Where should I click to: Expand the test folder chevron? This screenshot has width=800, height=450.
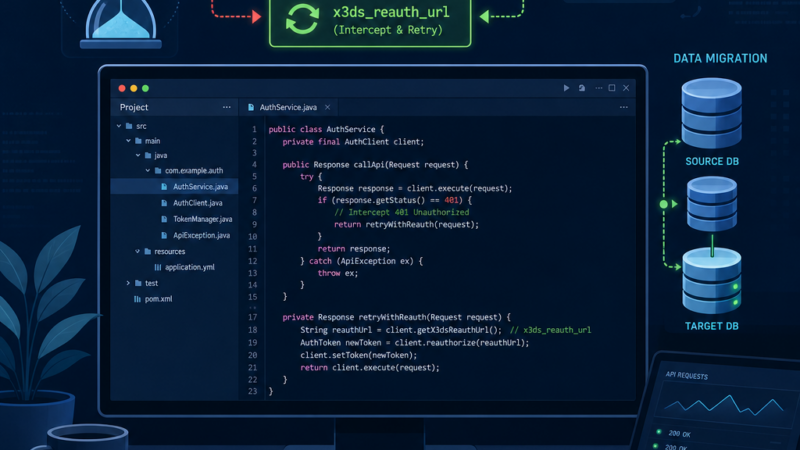(128, 283)
